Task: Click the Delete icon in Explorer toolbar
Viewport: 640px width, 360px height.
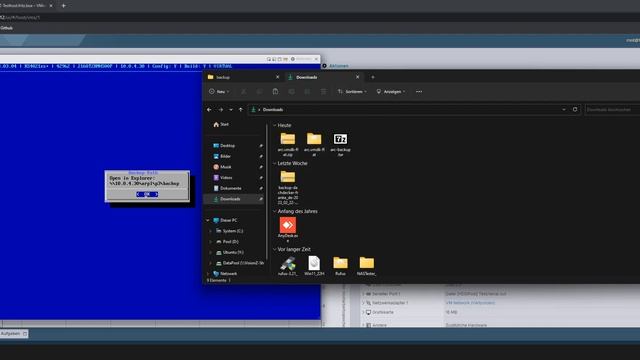Action: 323,92
